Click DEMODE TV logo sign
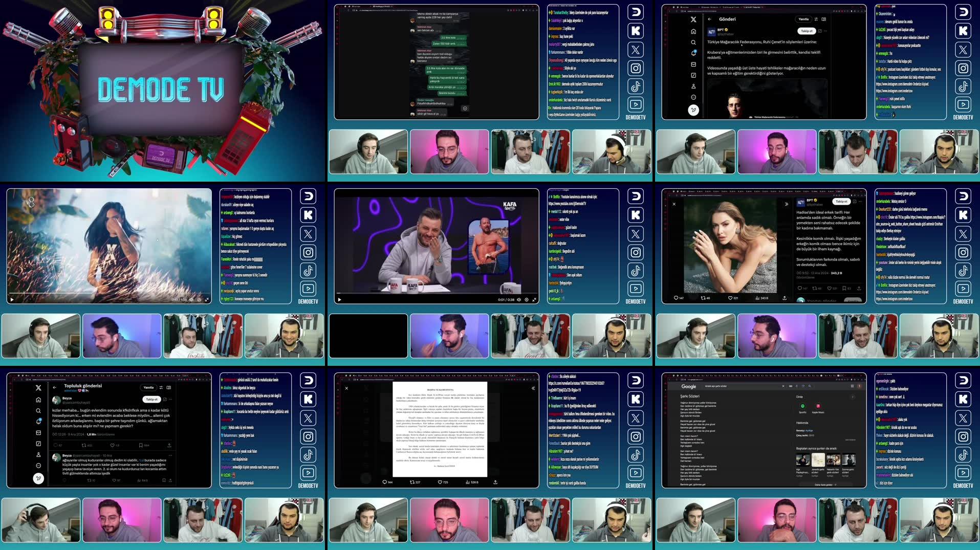 (x=161, y=90)
